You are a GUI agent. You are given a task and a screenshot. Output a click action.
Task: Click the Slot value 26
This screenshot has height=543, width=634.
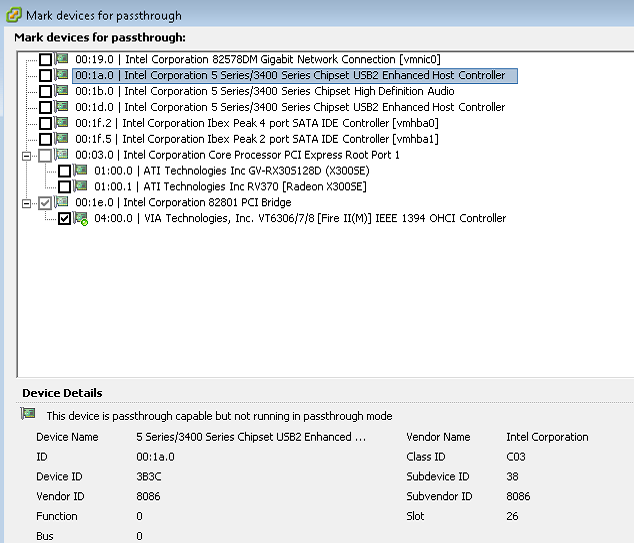pos(512,516)
